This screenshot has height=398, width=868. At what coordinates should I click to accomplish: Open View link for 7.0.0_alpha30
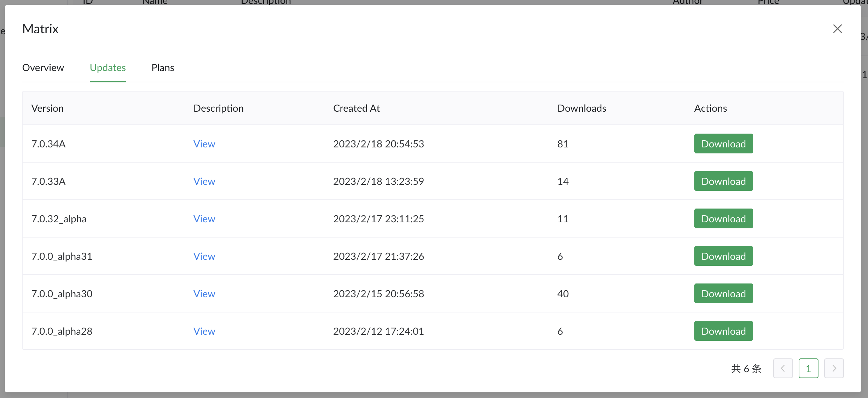pos(204,294)
